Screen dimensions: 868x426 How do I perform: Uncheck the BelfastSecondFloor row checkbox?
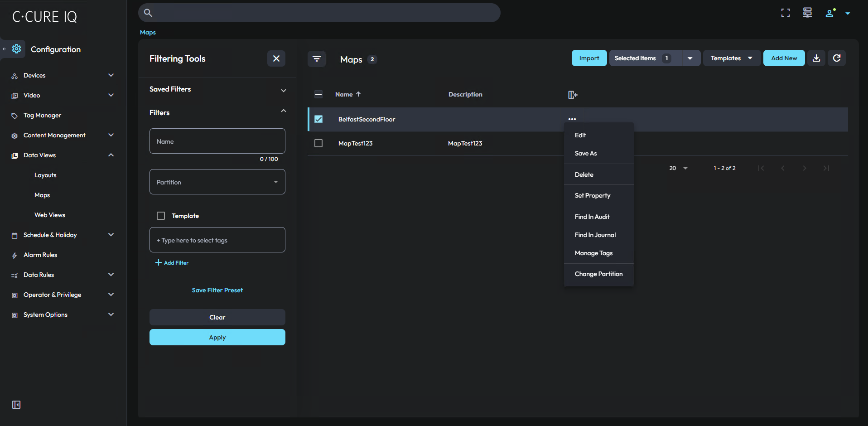(x=318, y=119)
